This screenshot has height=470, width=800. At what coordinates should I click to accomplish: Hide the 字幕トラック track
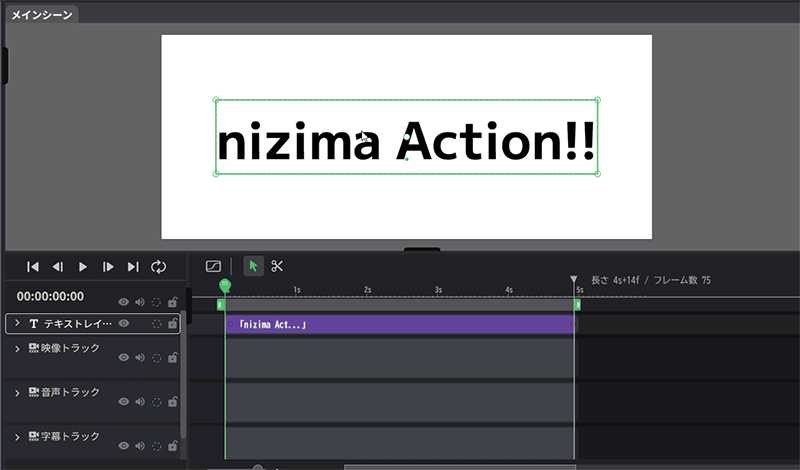[x=123, y=446]
